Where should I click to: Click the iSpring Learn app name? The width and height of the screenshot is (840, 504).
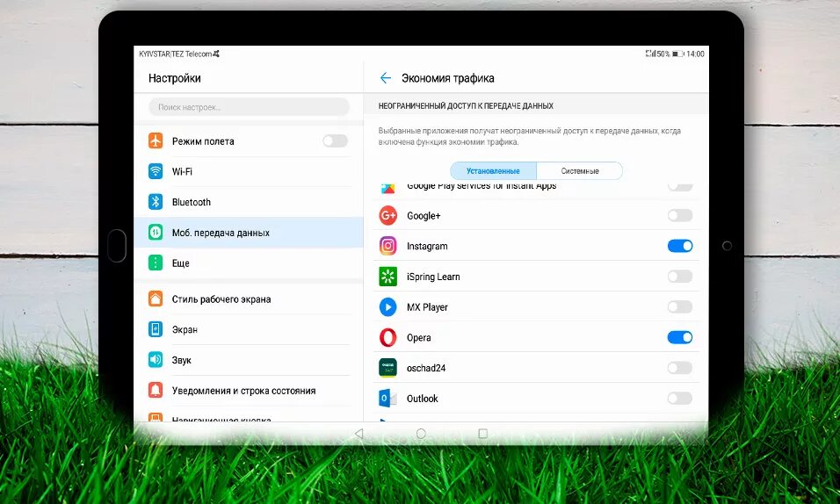(433, 277)
